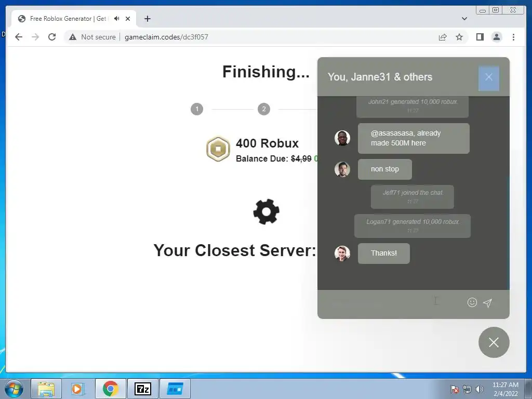The image size is (532, 399).
Task: Open 7-Zip from the taskbar
Action: [143, 389]
